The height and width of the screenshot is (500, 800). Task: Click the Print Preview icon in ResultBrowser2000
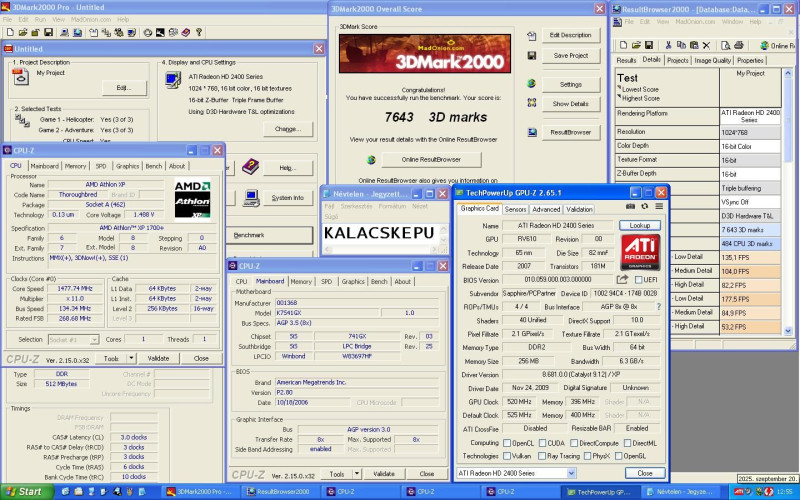point(726,45)
